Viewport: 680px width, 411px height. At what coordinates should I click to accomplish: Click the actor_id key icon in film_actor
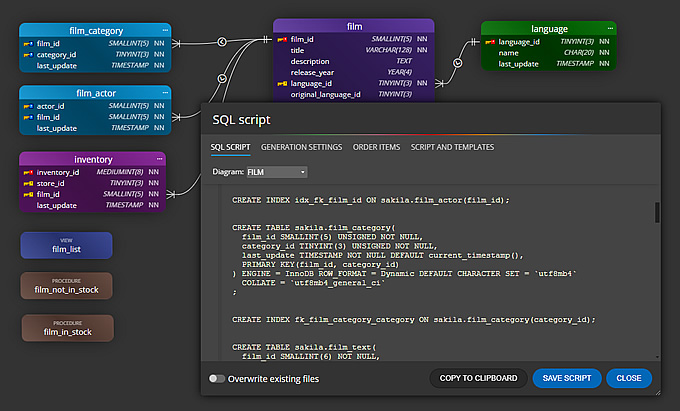28,105
